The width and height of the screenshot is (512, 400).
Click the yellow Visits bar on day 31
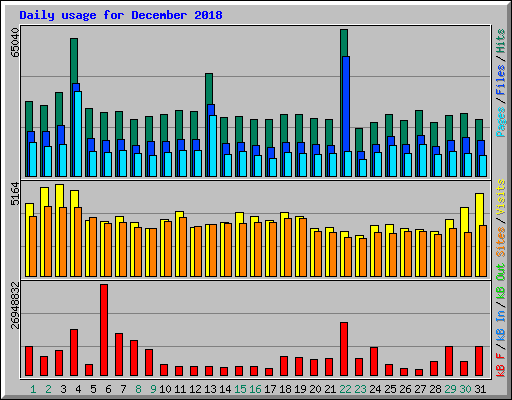[x=479, y=209]
